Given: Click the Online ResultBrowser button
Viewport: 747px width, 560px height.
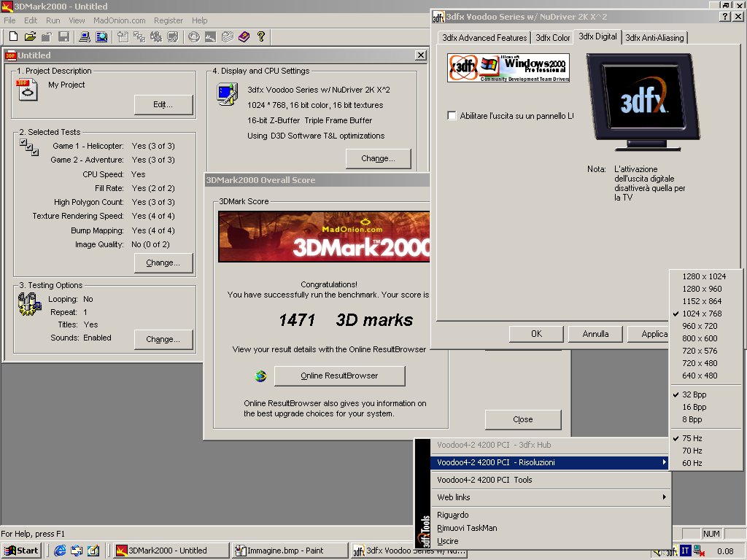Looking at the screenshot, I should pyautogui.click(x=339, y=376).
